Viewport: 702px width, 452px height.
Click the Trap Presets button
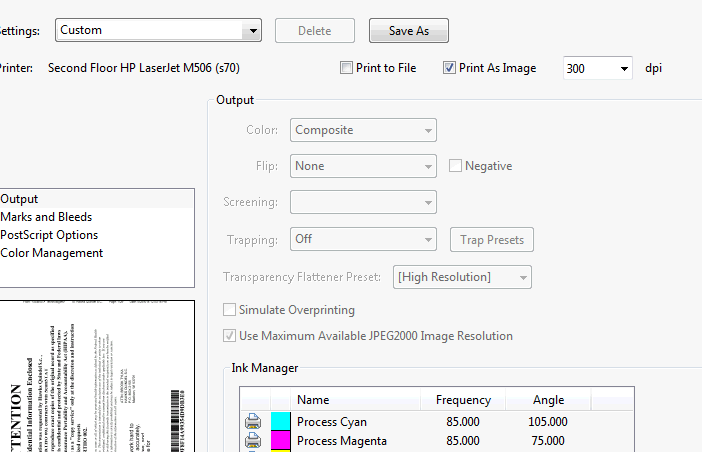tap(492, 240)
